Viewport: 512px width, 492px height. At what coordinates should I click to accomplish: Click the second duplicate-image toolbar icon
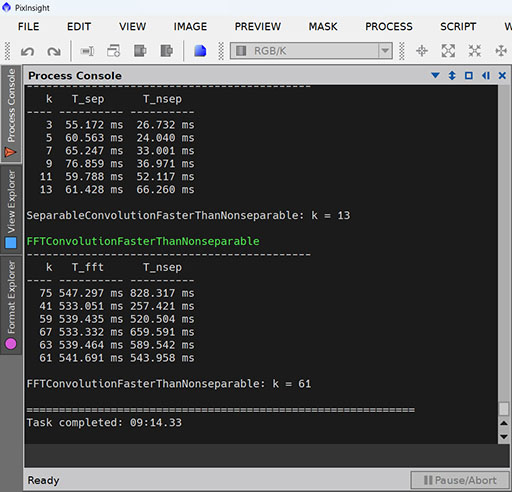coord(166,51)
